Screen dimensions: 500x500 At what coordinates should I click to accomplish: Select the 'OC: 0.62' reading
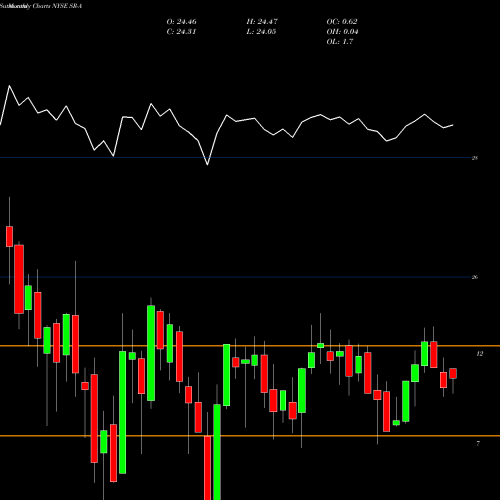[x=342, y=22]
